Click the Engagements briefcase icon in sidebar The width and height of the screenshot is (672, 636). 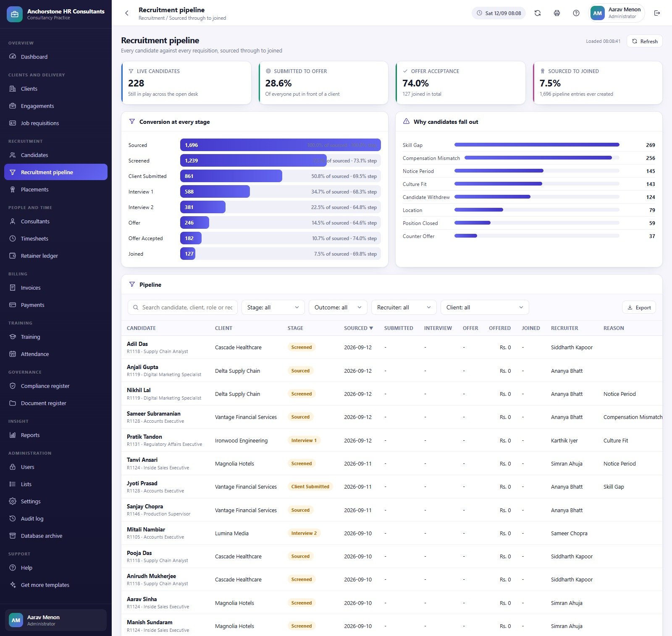coord(13,106)
